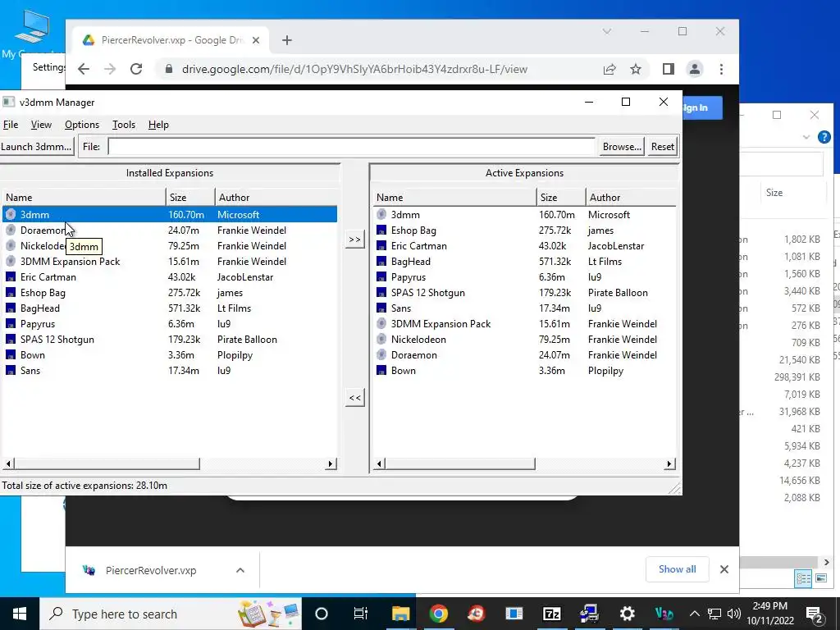This screenshot has width=840, height=630.
Task: Select Papyrus row in Active Expansions
Action: (524, 277)
